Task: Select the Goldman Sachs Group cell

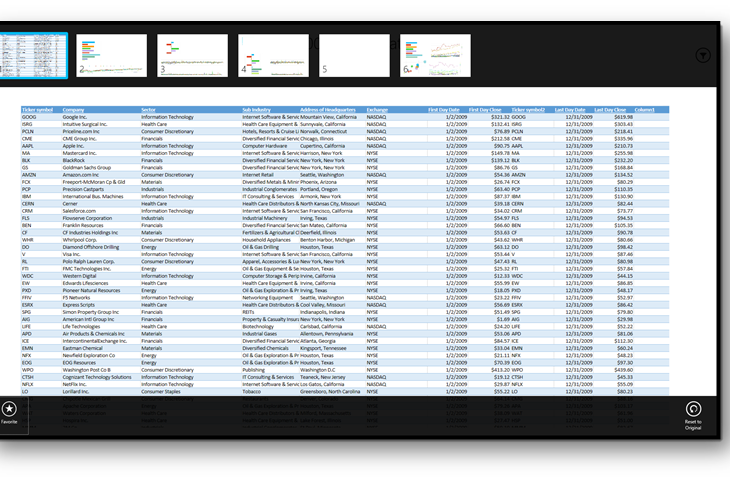Action: coord(87,168)
